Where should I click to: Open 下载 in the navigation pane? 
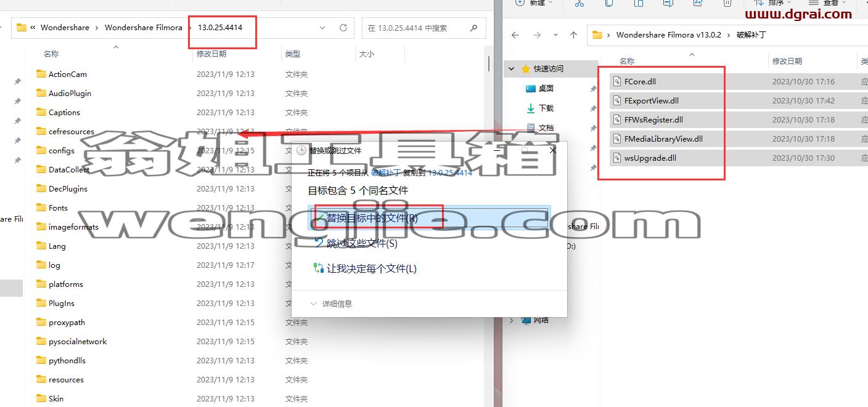point(546,108)
